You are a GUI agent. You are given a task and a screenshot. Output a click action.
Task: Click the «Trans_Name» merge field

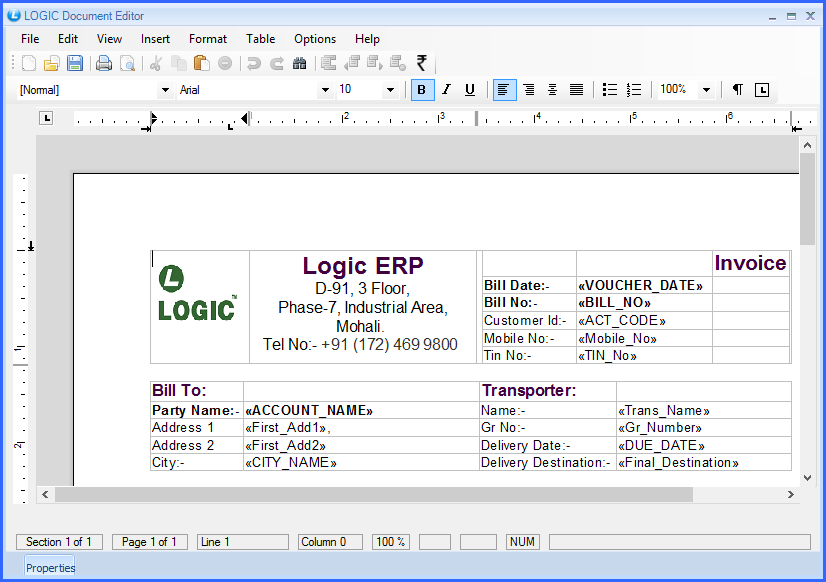664,410
